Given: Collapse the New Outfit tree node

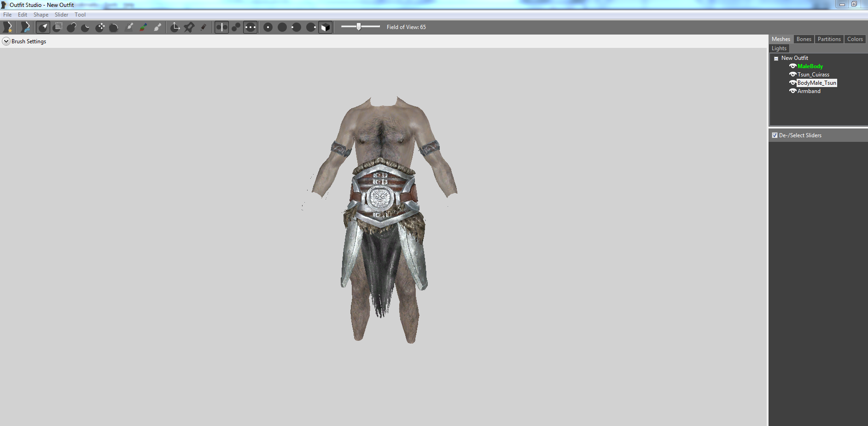Looking at the screenshot, I should 776,58.
